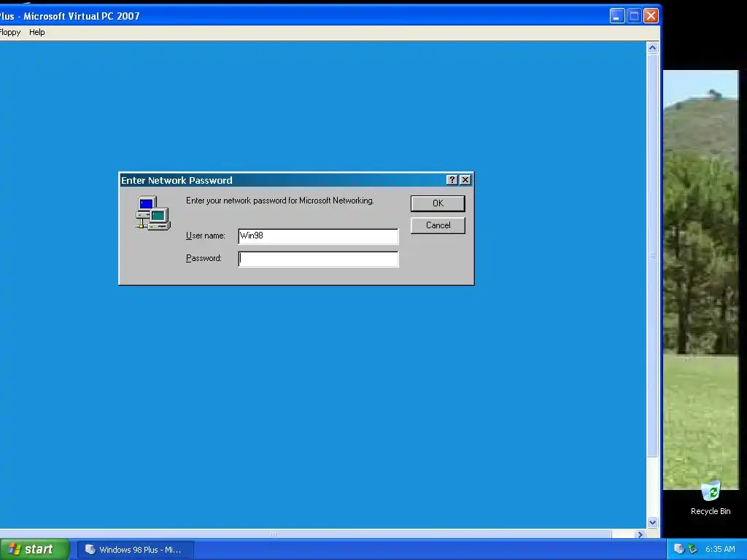Click the vertical scrollbar thumb
747x560 pixels.
point(652,255)
